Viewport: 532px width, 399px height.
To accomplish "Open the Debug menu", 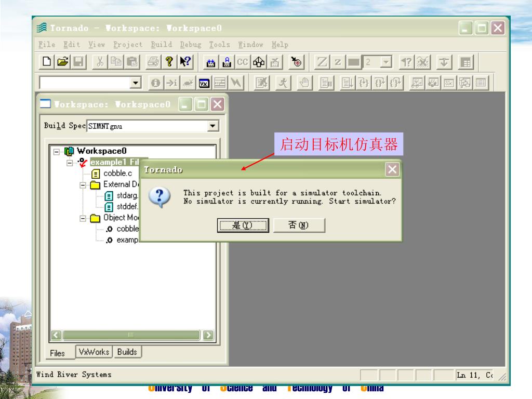I will [191, 45].
